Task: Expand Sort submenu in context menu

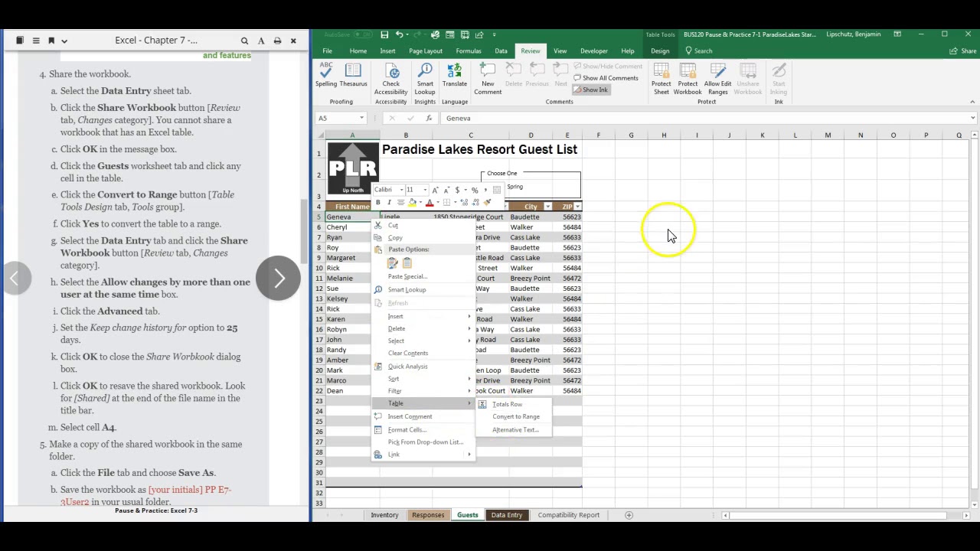Action: pyautogui.click(x=423, y=378)
